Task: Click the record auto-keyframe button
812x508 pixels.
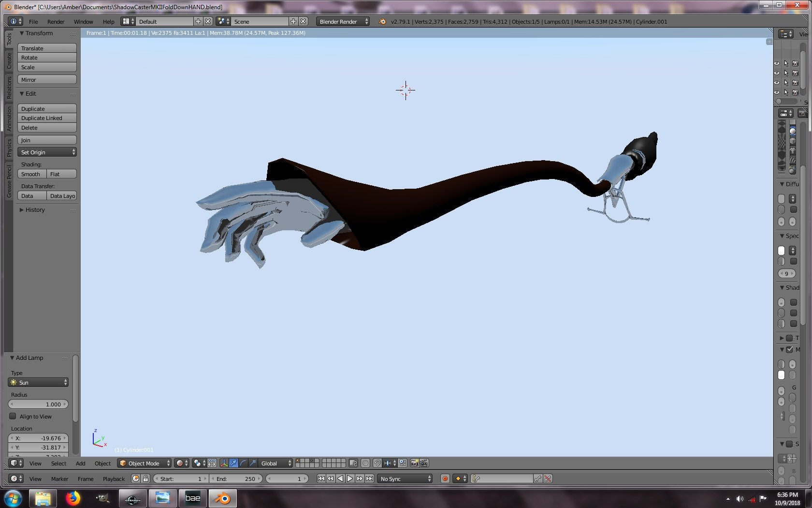Action: 445,478
